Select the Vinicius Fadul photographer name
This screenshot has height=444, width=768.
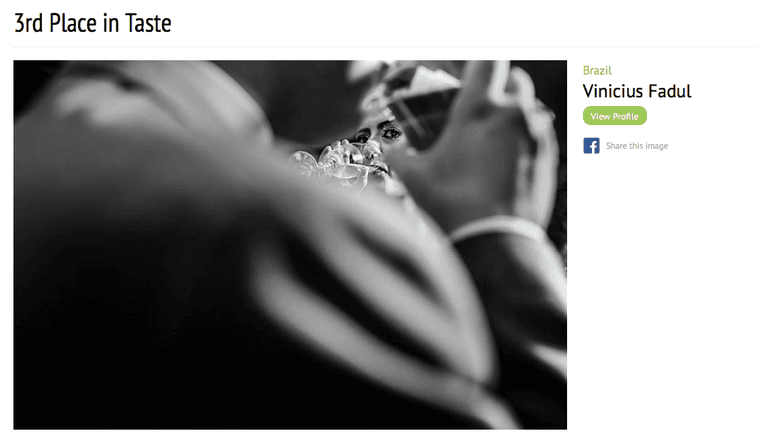tap(637, 91)
